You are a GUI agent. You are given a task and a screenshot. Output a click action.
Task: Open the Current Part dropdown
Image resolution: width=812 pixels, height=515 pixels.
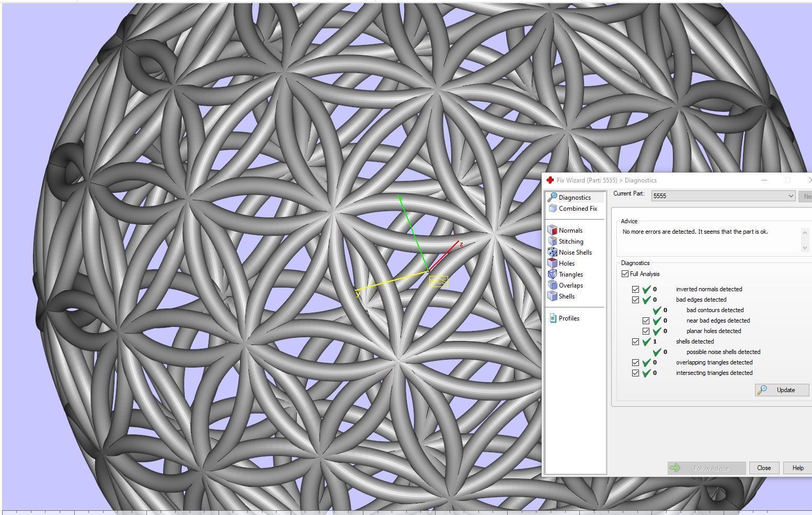(724, 196)
